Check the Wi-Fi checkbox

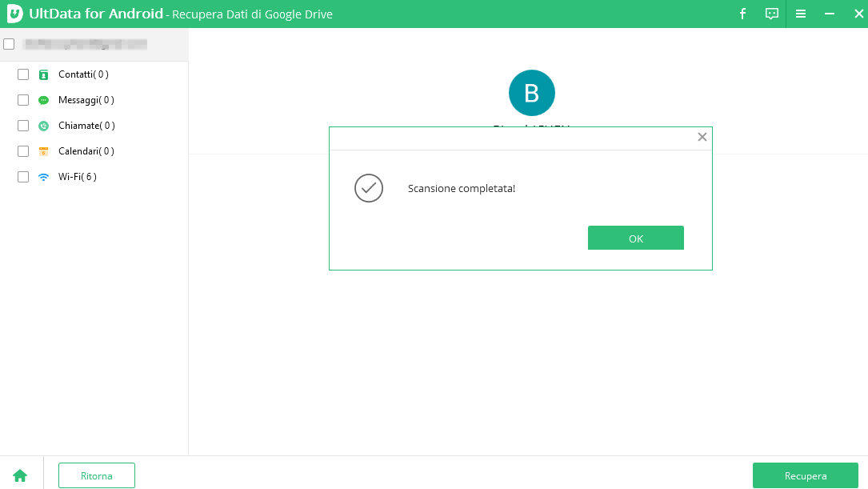pos(23,177)
